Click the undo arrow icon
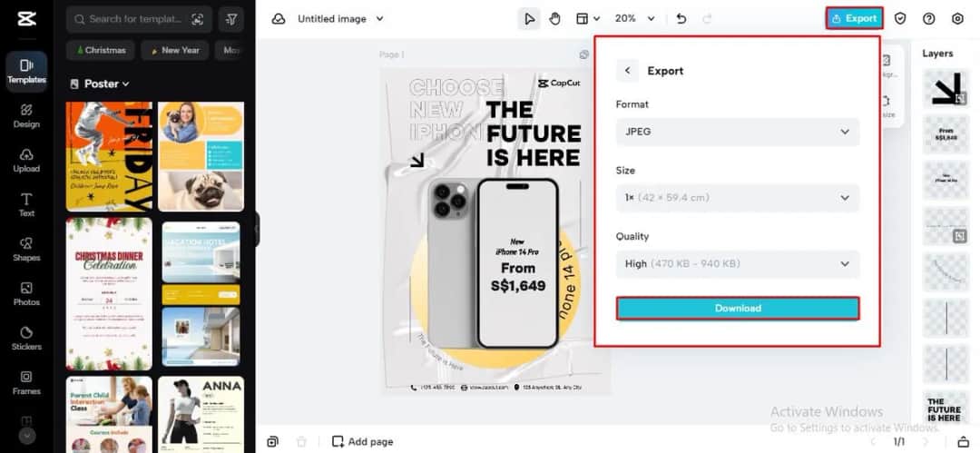The width and height of the screenshot is (980, 453). [x=681, y=18]
